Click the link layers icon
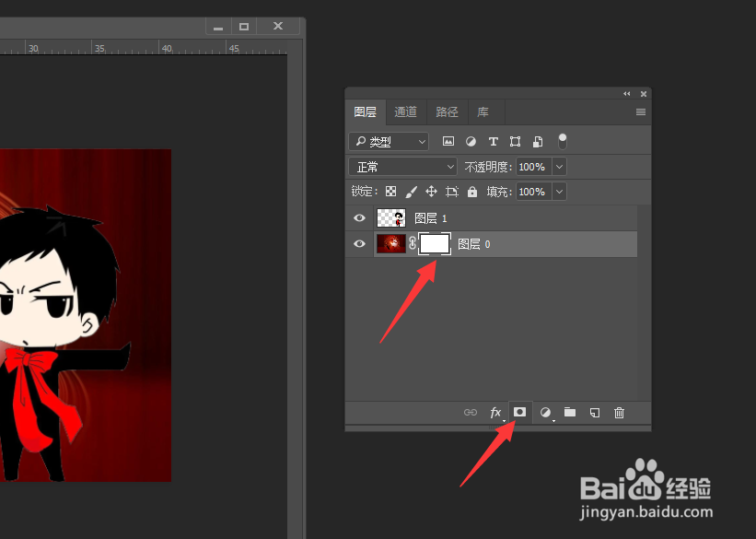 pos(471,413)
